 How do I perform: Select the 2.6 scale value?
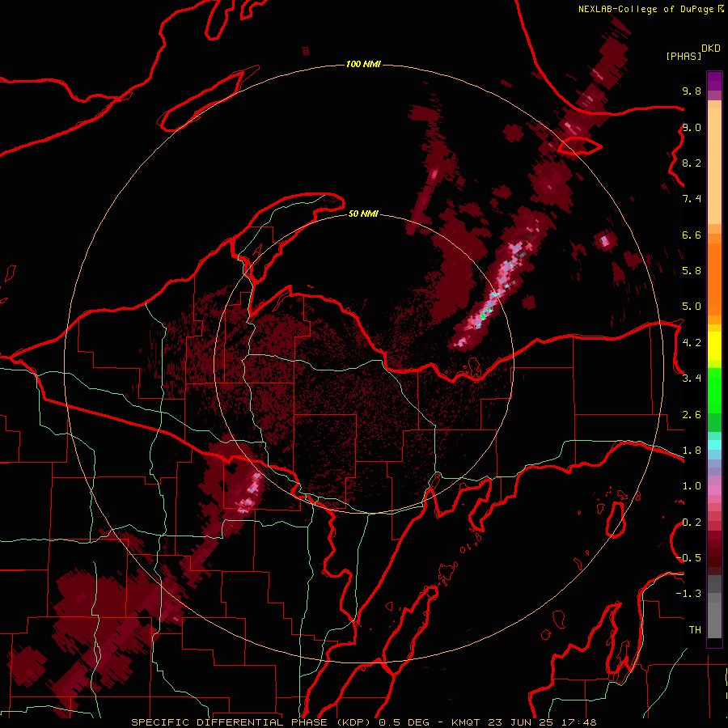point(692,415)
